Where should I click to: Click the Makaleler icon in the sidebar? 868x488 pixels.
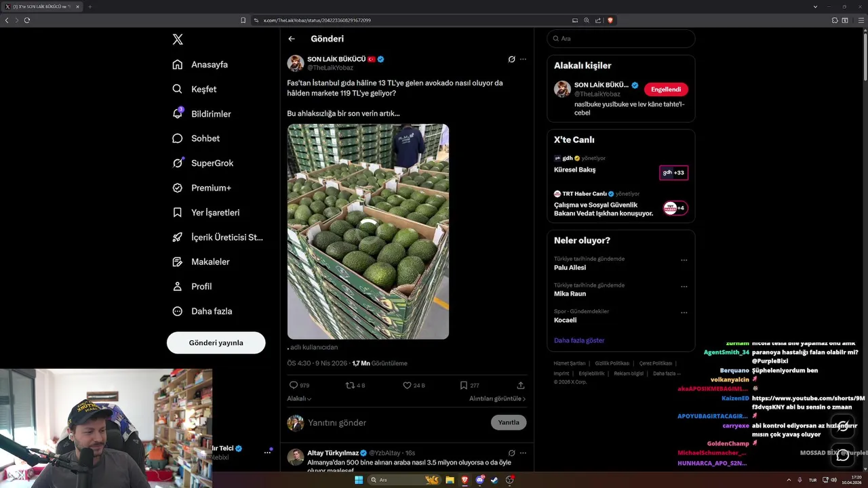pos(178,262)
